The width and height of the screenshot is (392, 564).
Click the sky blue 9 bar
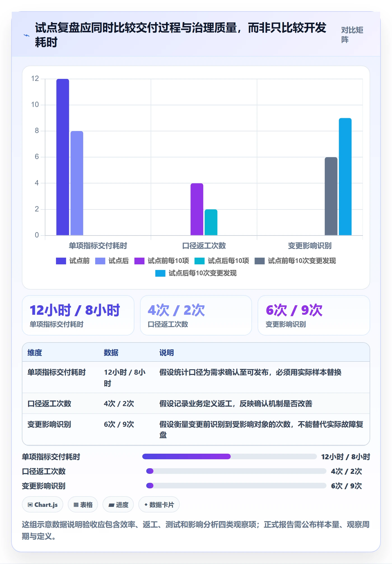click(x=345, y=177)
